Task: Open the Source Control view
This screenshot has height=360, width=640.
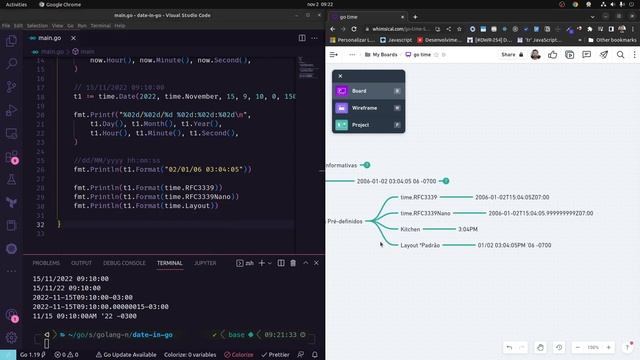Action: (11, 87)
